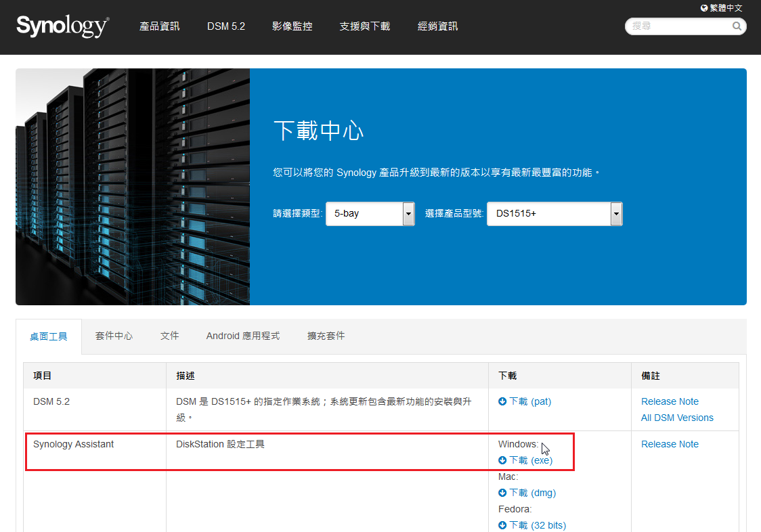Select the 桌面工具 tab
This screenshot has width=761, height=532.
coord(49,336)
